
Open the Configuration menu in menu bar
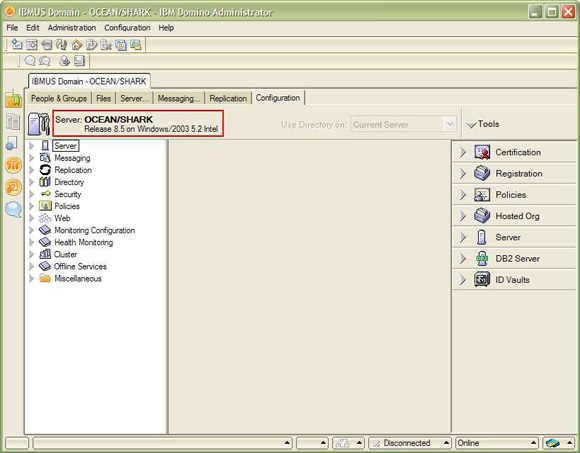(x=127, y=28)
